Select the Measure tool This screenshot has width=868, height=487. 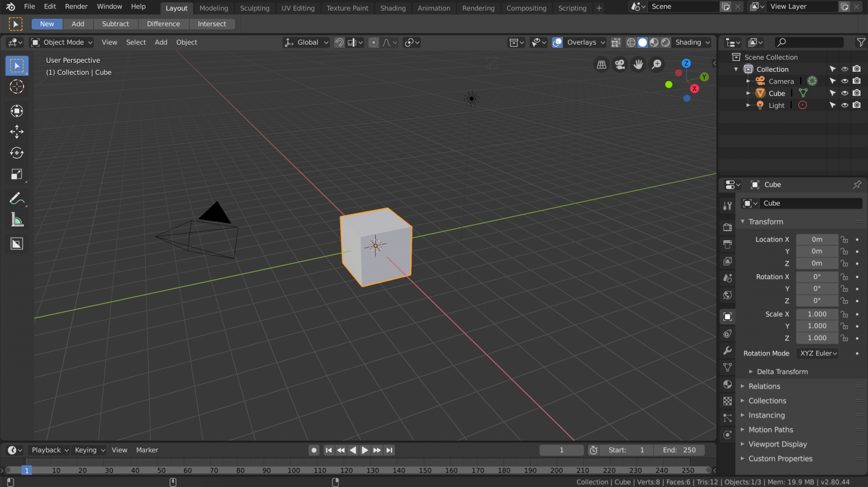tap(17, 220)
